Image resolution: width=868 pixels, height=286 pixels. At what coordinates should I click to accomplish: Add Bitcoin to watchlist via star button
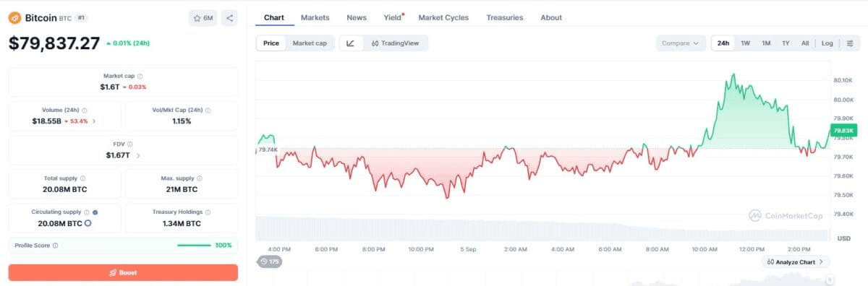[203, 17]
